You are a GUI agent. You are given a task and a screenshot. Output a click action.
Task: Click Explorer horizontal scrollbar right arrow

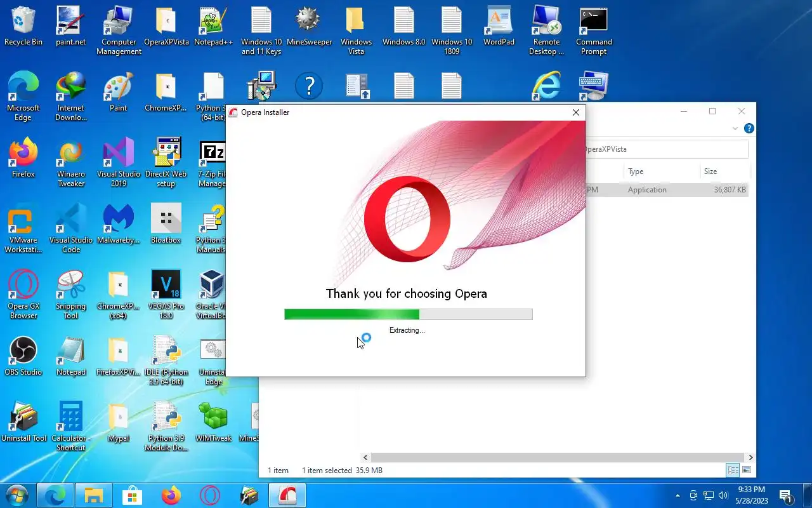pos(750,457)
